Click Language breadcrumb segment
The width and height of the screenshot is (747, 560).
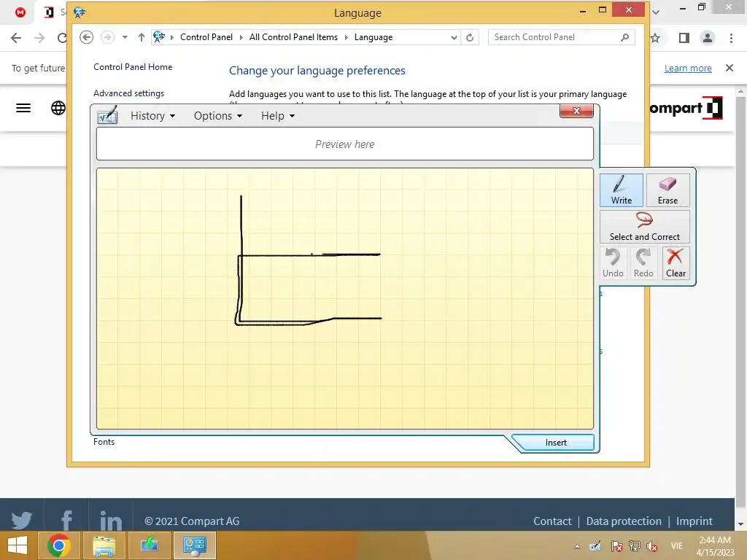373,37
